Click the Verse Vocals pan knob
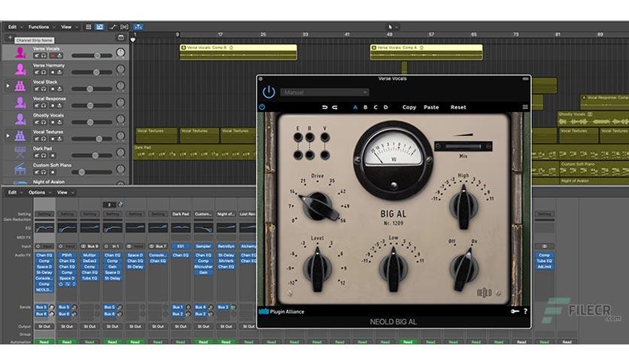Viewport: 629px width, 364px height. click(120, 53)
